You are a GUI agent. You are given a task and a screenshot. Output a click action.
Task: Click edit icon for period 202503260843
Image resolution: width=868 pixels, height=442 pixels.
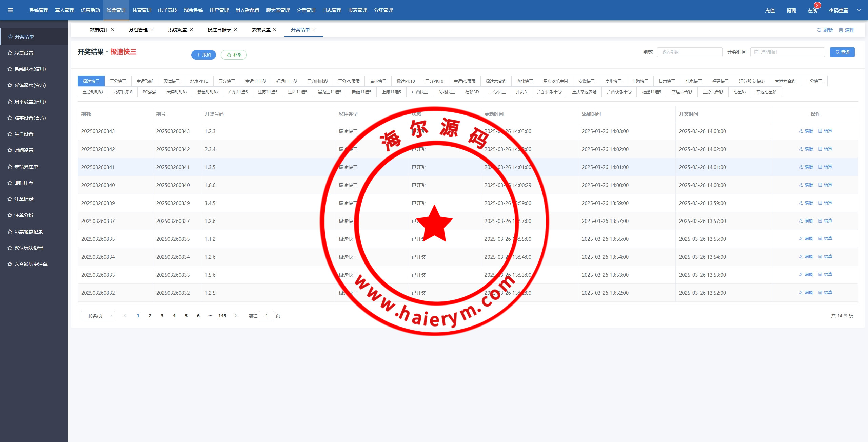[x=801, y=131]
